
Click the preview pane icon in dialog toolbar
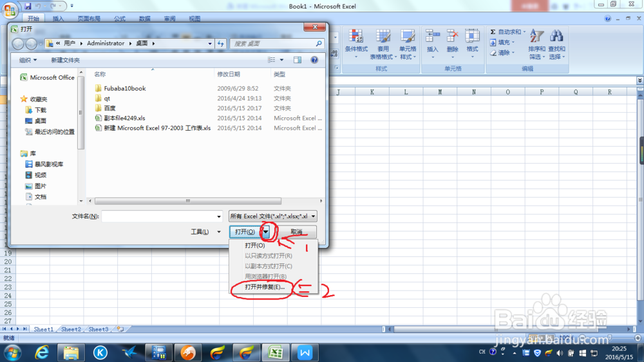pos(298,60)
